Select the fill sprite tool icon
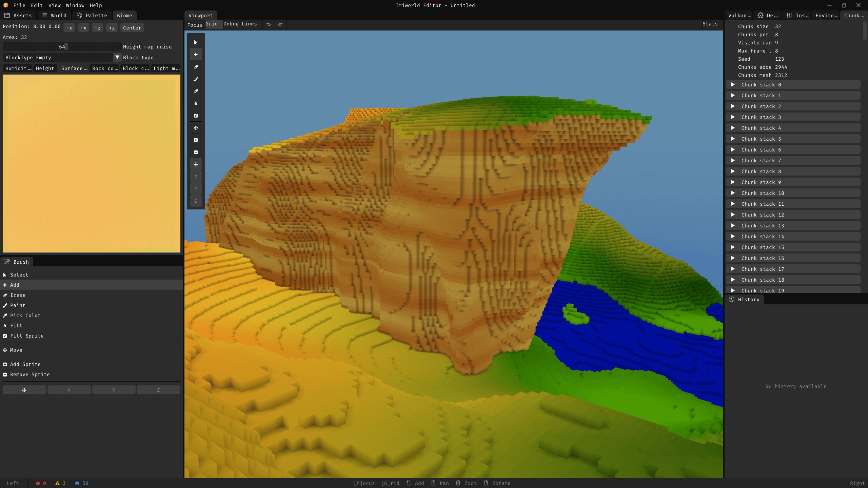Image resolution: width=868 pixels, height=488 pixels. pos(196,116)
